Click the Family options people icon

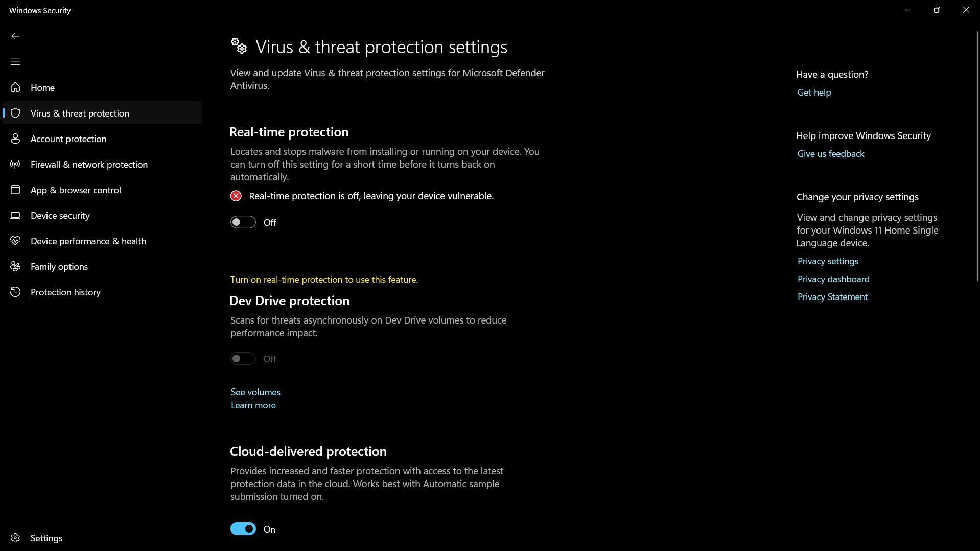click(15, 266)
